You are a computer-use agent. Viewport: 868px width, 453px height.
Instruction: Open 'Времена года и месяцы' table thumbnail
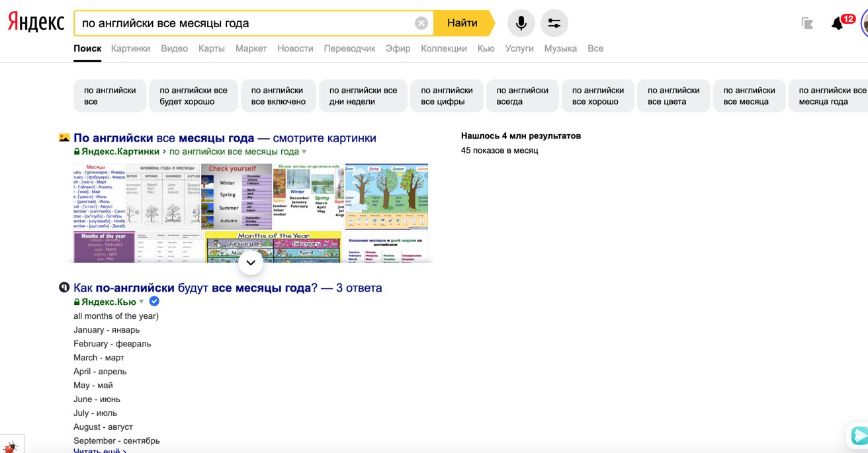pyautogui.click(x=163, y=196)
